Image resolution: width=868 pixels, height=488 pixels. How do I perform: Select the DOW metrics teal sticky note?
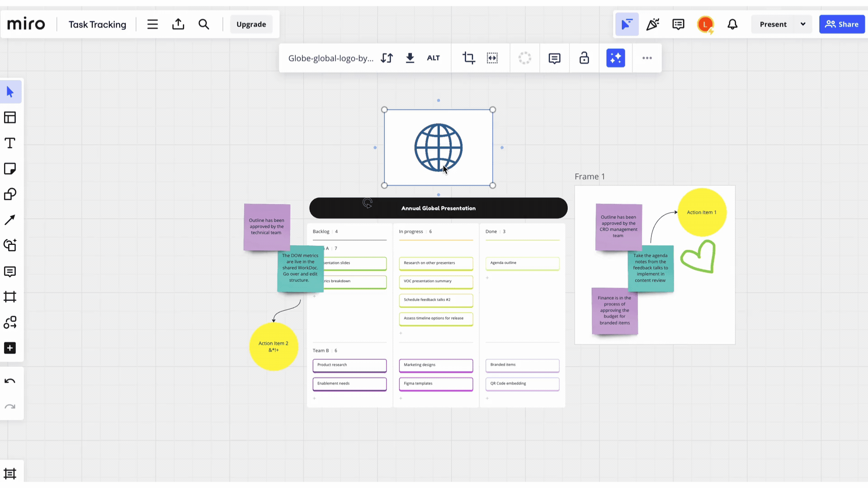[300, 268]
